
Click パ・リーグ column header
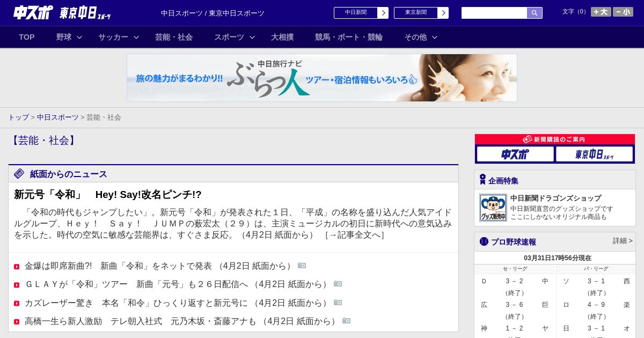[596, 269]
